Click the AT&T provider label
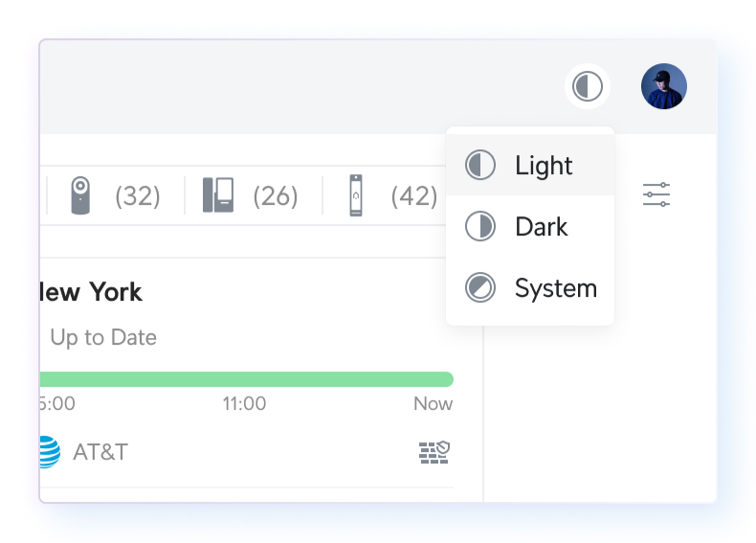Screen dimensions: 756x543 (100, 452)
